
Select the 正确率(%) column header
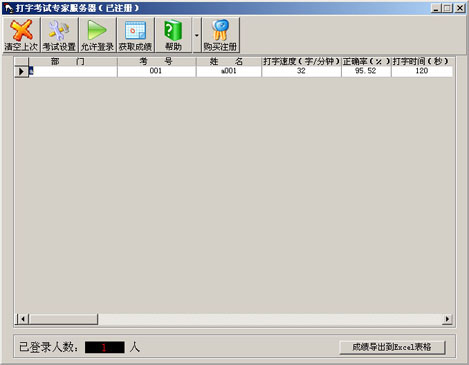tap(366, 61)
